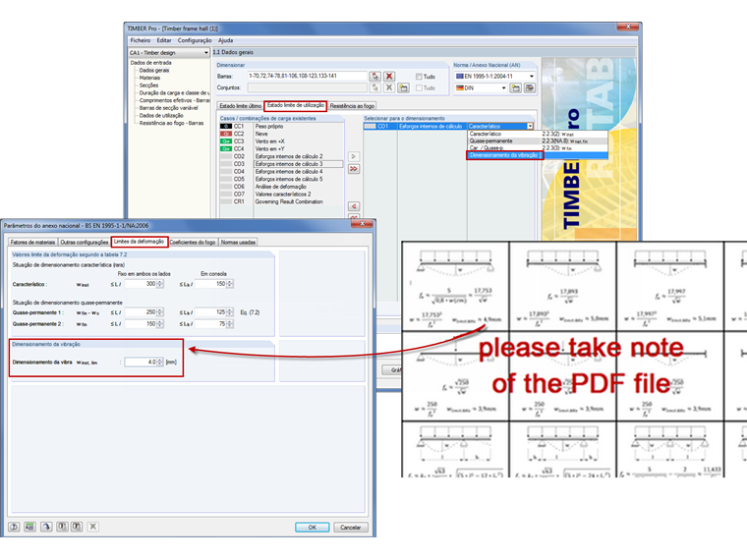This screenshot has height=560, width=747.
Task: Switch to Normas usadas tab
Action: [x=238, y=243]
